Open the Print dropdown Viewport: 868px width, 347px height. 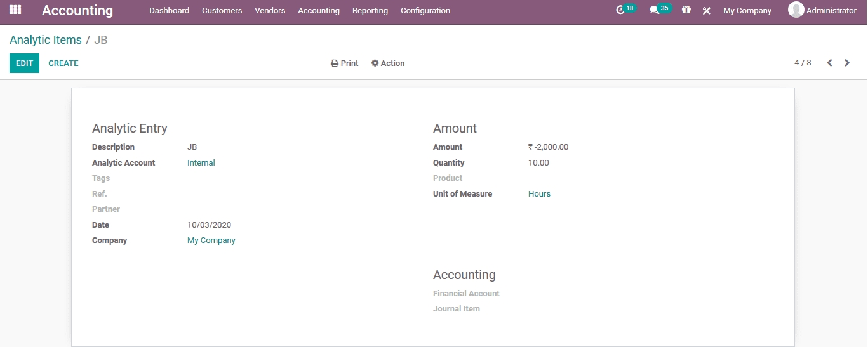click(345, 63)
